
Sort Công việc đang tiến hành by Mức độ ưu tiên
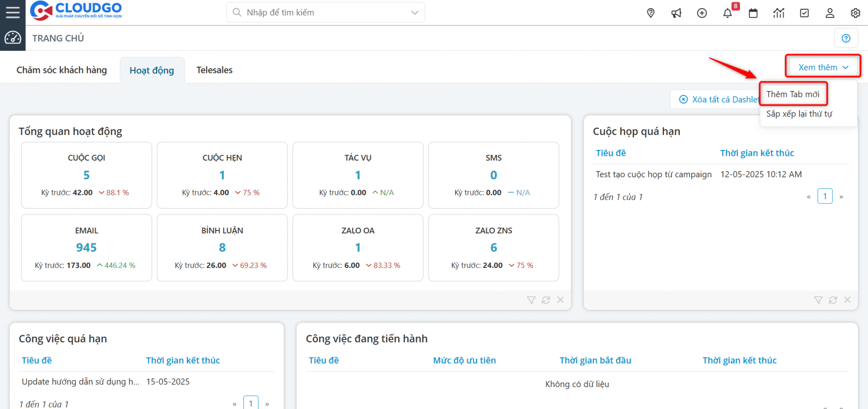point(464,360)
